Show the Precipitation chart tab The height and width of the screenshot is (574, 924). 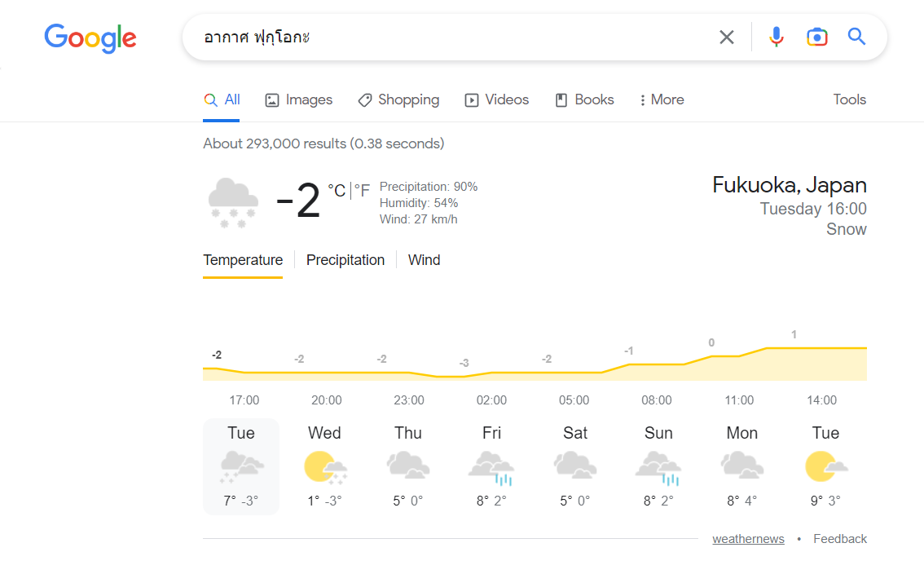345,260
